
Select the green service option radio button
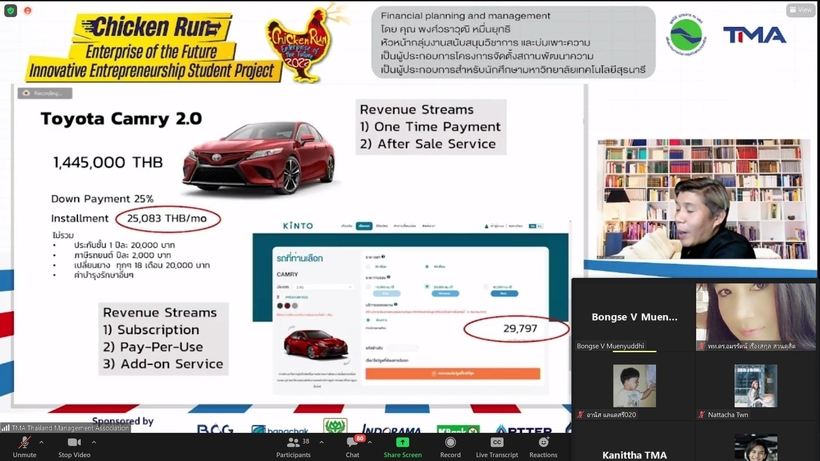368,319
